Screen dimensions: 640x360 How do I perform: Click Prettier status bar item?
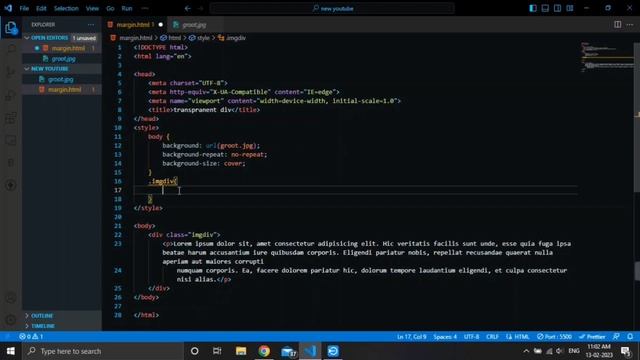(x=592, y=337)
